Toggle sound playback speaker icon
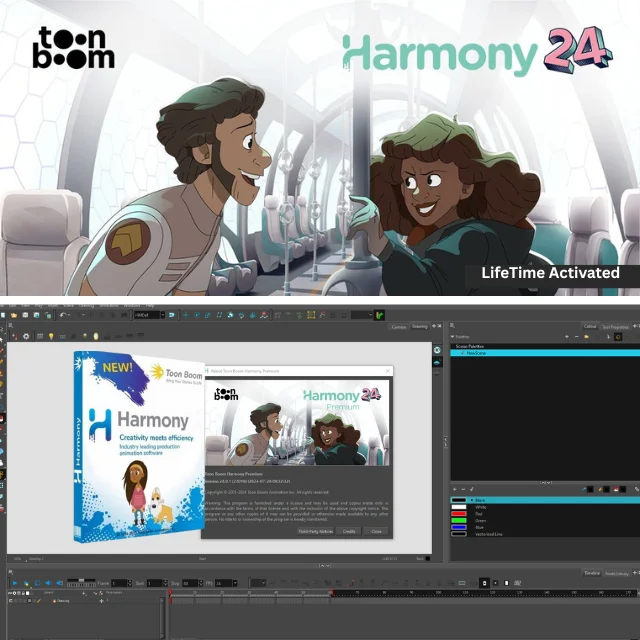Image resolution: width=640 pixels, height=640 pixels. click(x=48, y=583)
